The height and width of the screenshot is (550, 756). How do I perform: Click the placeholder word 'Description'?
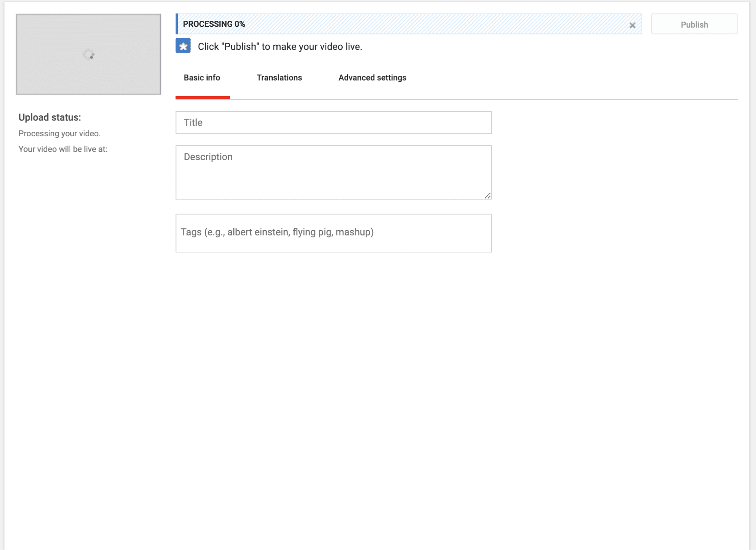pos(208,157)
